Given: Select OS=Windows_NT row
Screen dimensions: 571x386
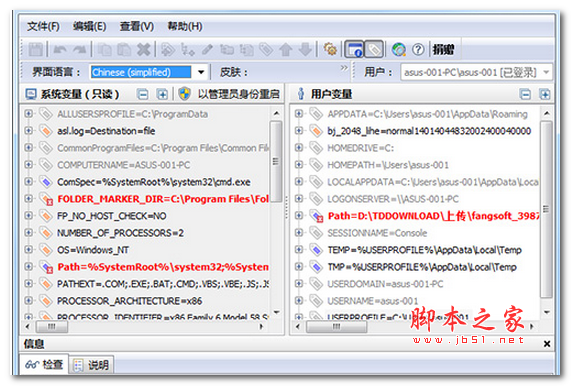Looking at the screenshot, I should [93, 250].
